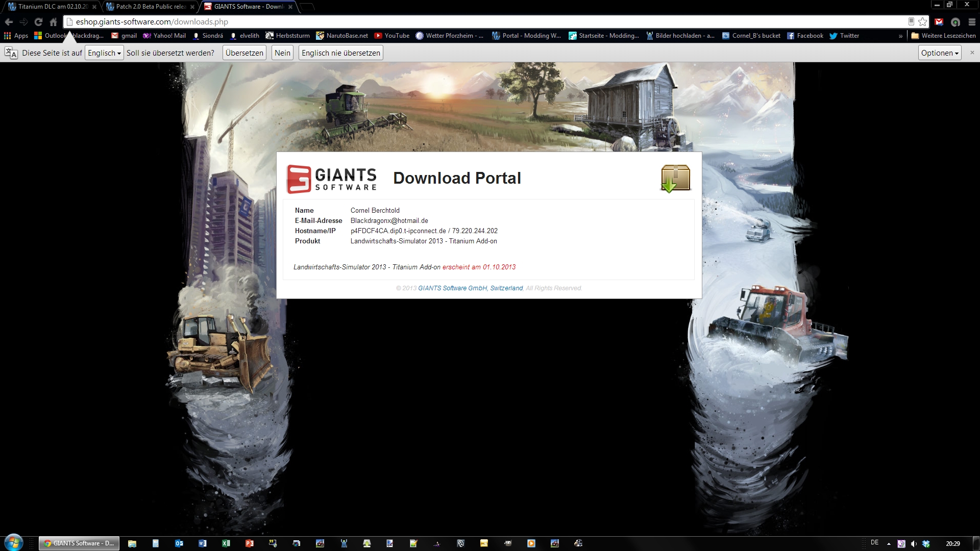
Task: Open Excel from the taskbar
Action: [226, 543]
